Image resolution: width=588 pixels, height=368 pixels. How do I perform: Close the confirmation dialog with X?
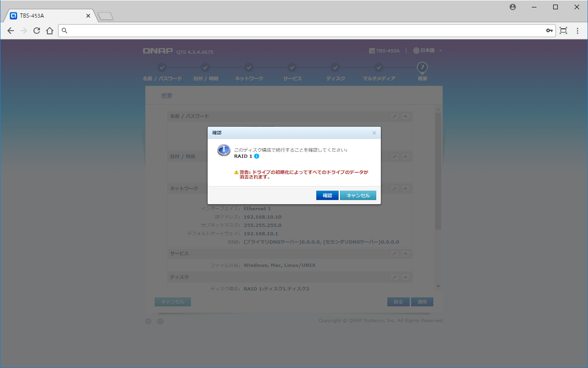click(374, 133)
